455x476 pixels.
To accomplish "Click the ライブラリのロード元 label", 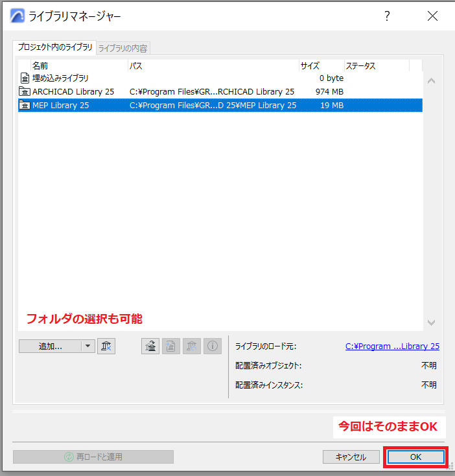I will tap(266, 346).
